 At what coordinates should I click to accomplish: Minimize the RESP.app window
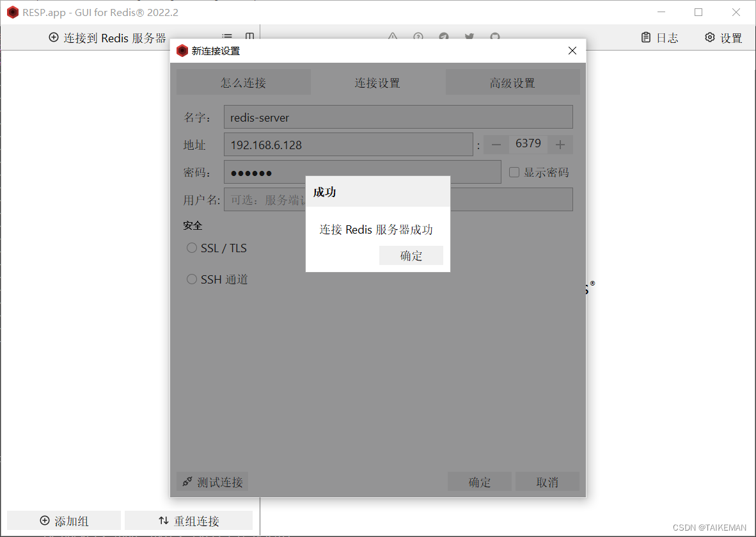click(661, 13)
